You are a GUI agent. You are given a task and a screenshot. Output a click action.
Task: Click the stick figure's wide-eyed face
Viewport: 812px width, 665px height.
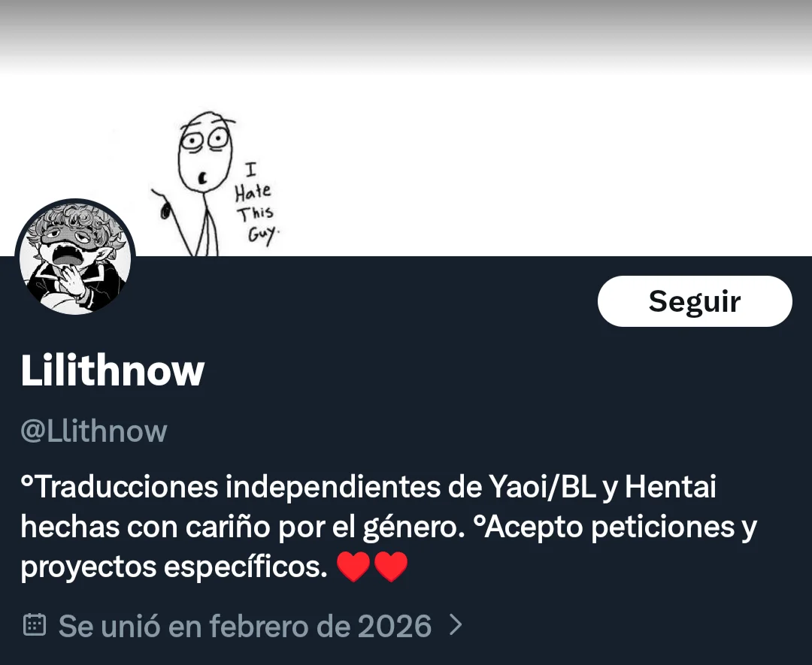205,150
